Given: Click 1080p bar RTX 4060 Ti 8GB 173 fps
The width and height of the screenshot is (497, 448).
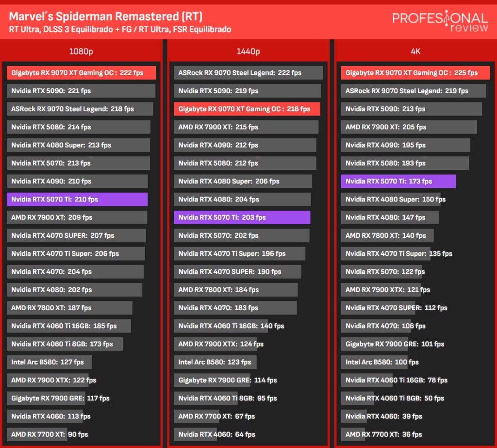Looking at the screenshot, I should [65, 344].
